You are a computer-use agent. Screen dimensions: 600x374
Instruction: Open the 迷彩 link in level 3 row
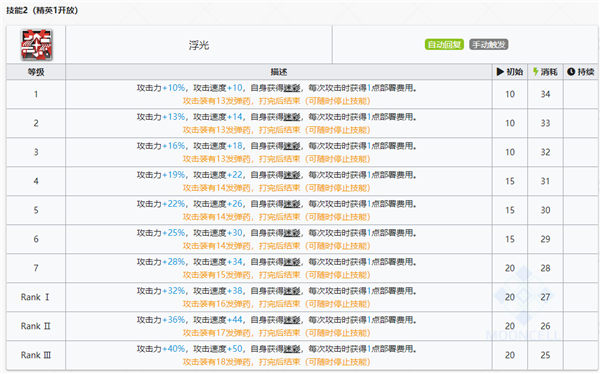pos(292,146)
